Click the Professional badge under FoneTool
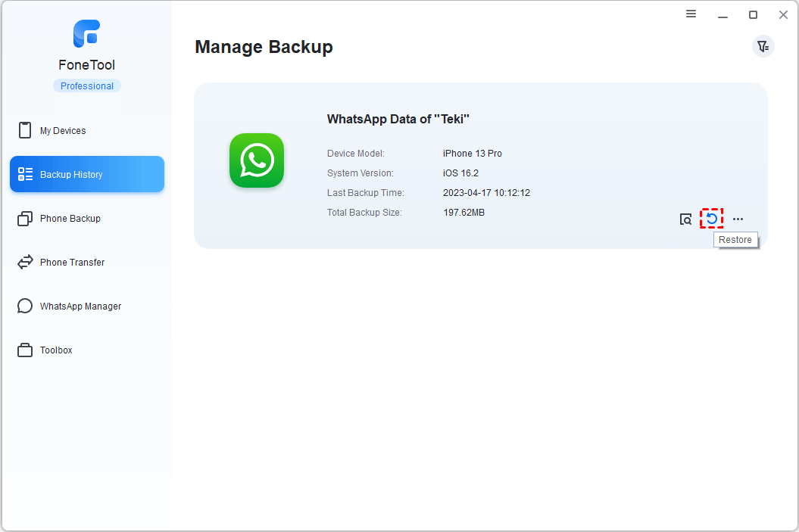Viewport: 799px width, 532px height. (86, 86)
